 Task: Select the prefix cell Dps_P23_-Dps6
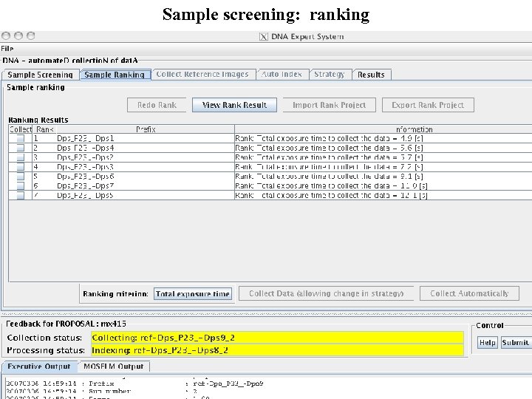pos(146,177)
